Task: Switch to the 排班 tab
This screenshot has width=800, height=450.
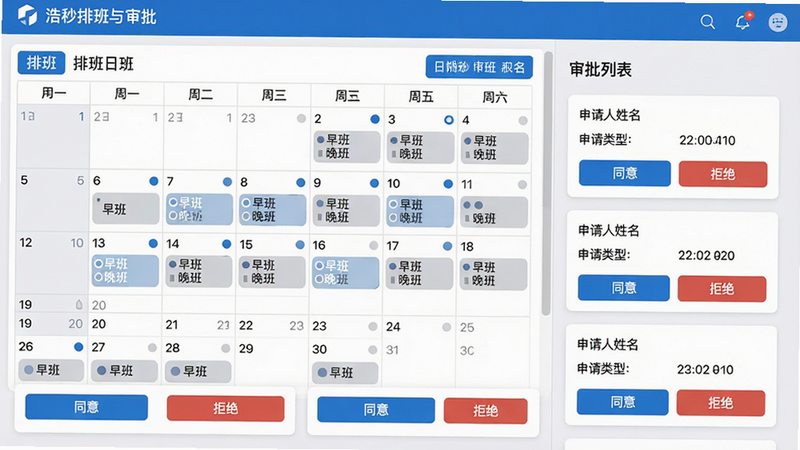Action: (41, 63)
